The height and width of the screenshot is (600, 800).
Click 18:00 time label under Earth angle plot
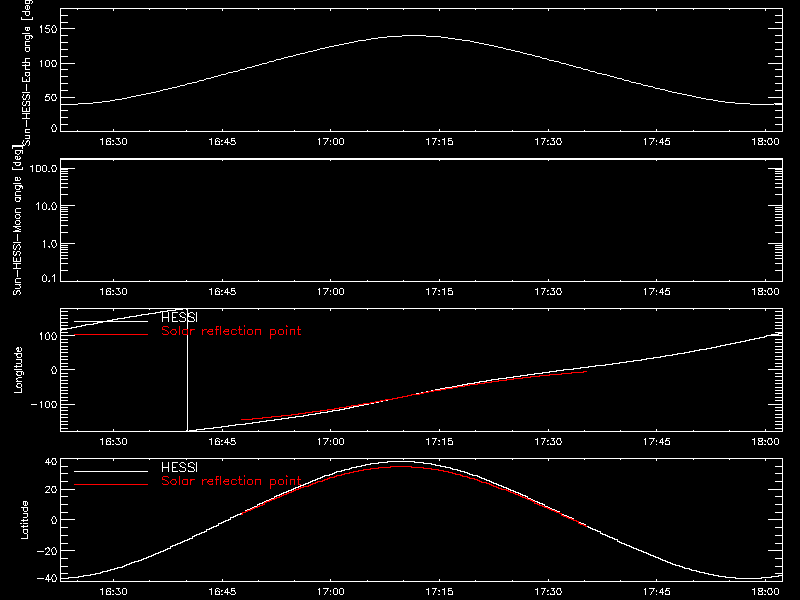click(765, 142)
